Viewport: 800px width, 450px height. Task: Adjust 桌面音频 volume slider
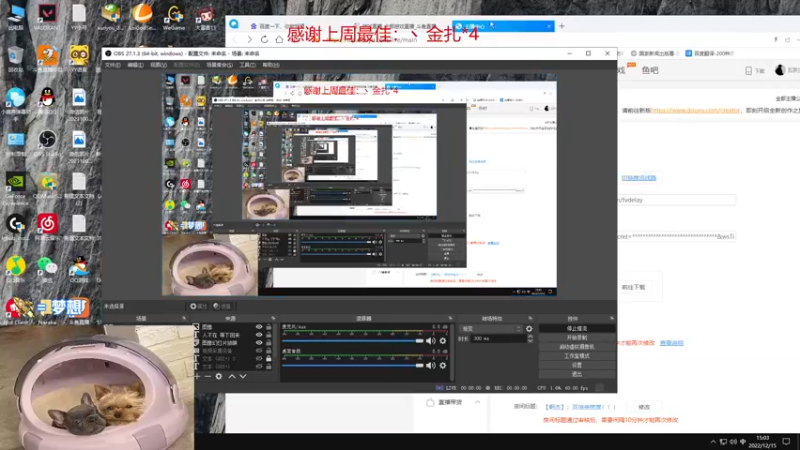pos(353,365)
